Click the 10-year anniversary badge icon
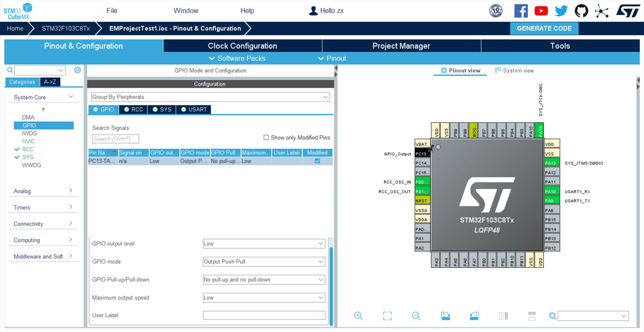 [x=496, y=11]
